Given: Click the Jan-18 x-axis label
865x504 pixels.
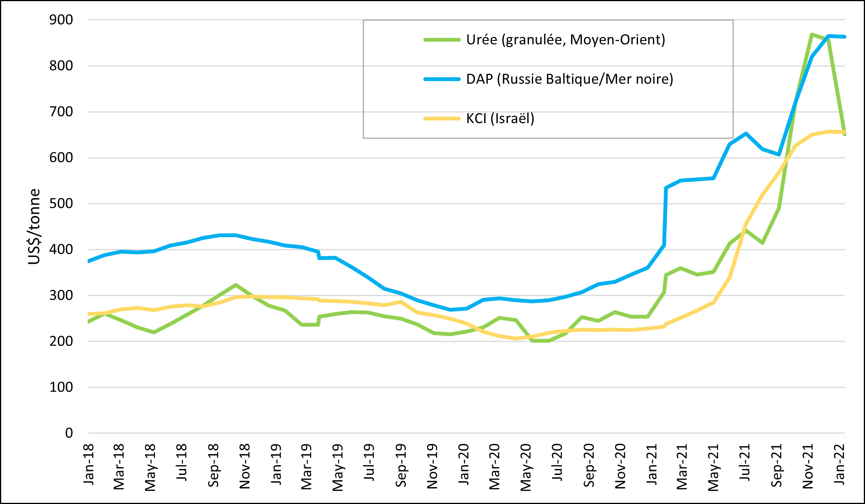Looking at the screenshot, I should coord(88,464).
